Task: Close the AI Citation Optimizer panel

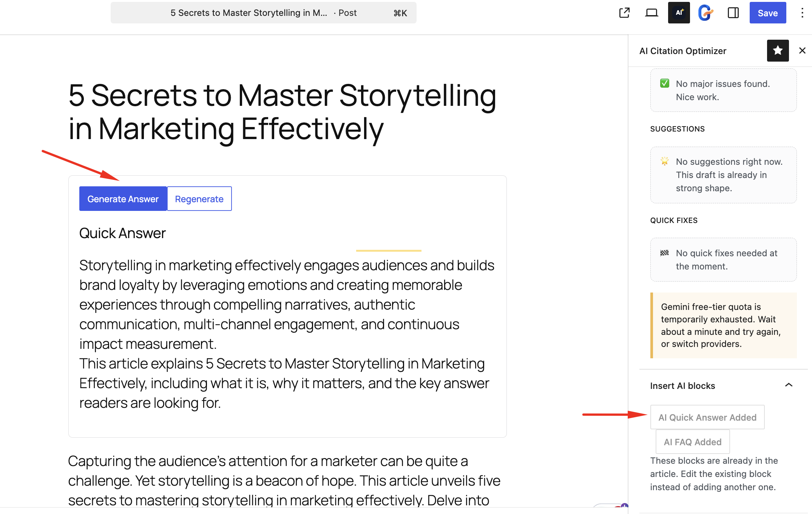Action: 802,51
